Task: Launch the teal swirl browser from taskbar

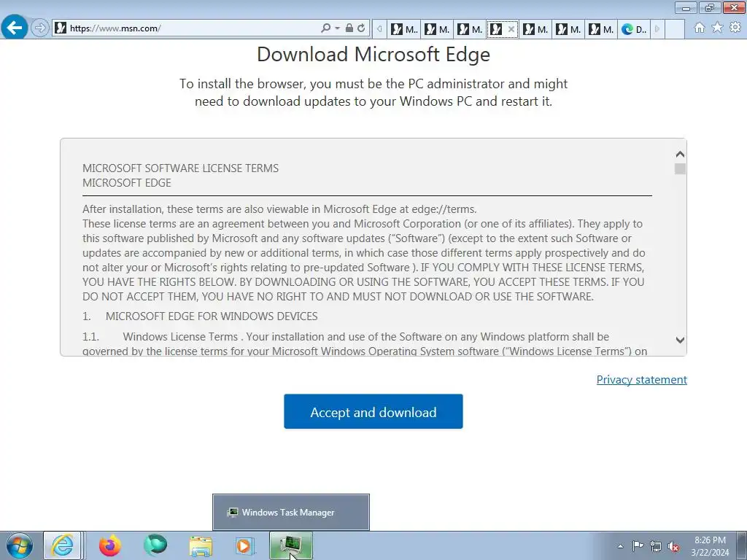Action: point(155,545)
